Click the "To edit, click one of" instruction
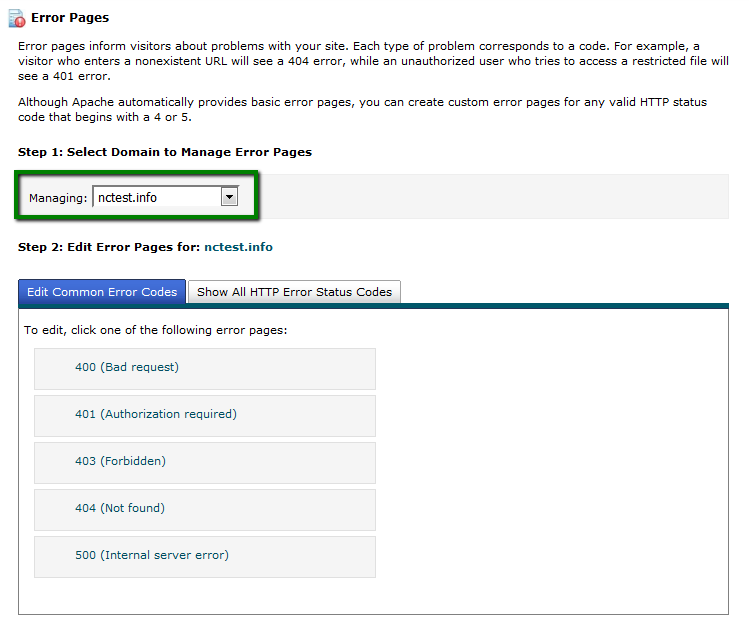The image size is (749, 624). tap(155, 330)
